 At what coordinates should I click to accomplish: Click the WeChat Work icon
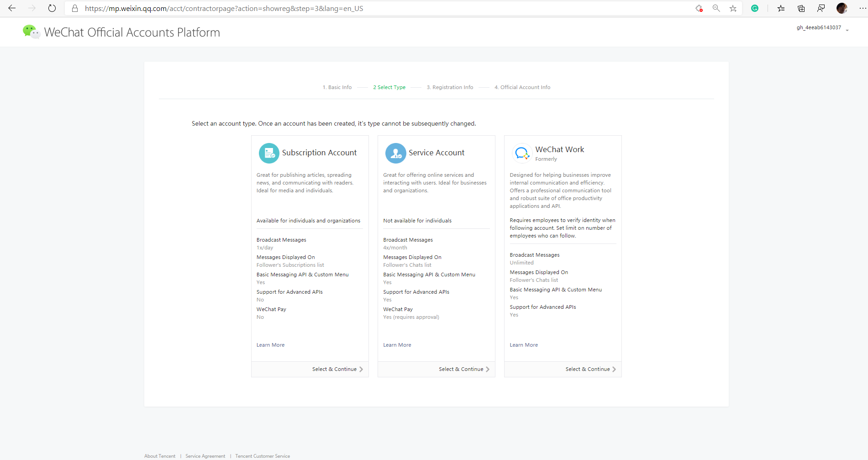coord(522,153)
